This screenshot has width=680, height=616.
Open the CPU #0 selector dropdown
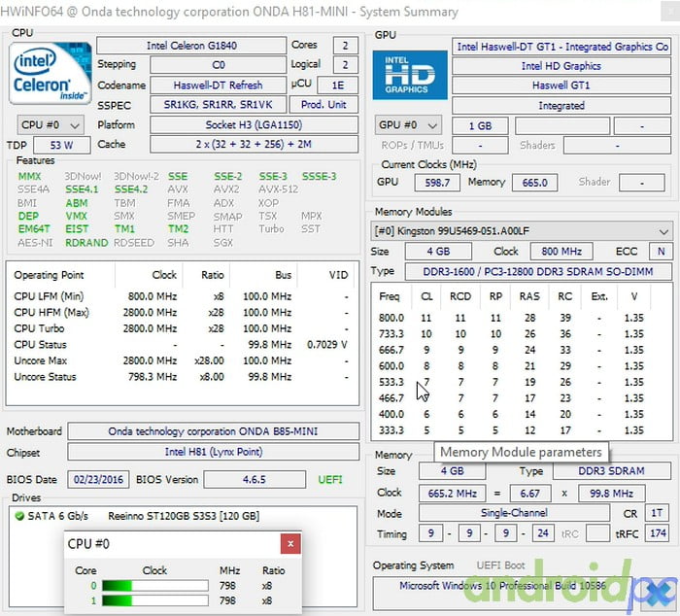(51, 125)
